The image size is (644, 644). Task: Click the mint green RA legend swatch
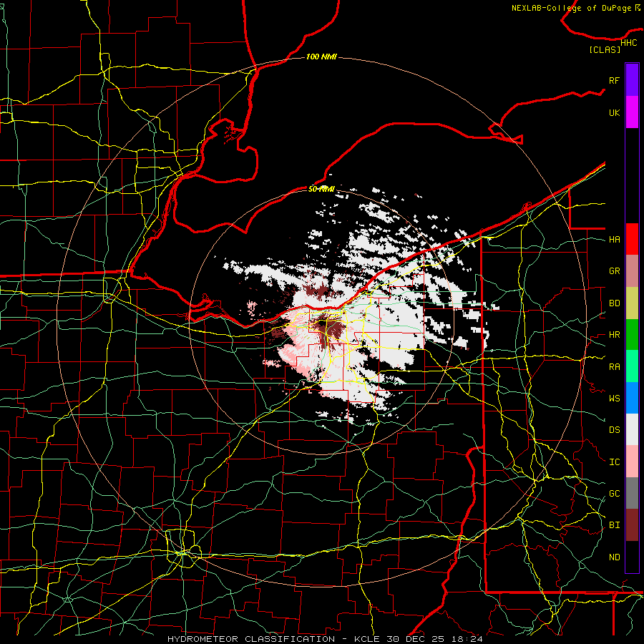[632, 366]
